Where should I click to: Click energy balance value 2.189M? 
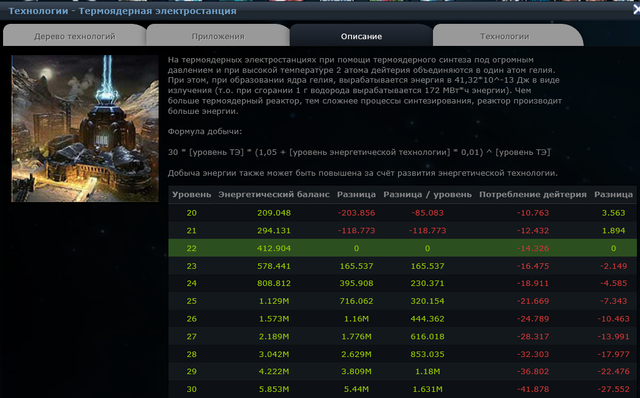(274, 336)
